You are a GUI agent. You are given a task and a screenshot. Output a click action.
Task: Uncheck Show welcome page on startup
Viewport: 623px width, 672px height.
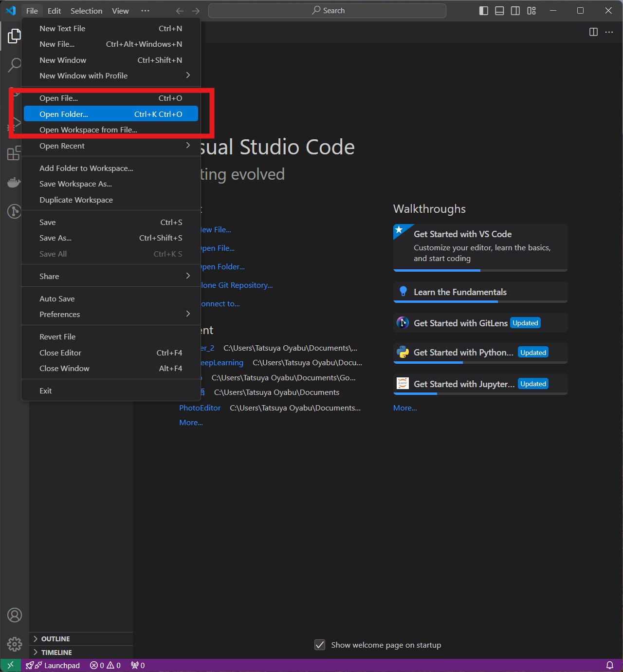pos(320,645)
